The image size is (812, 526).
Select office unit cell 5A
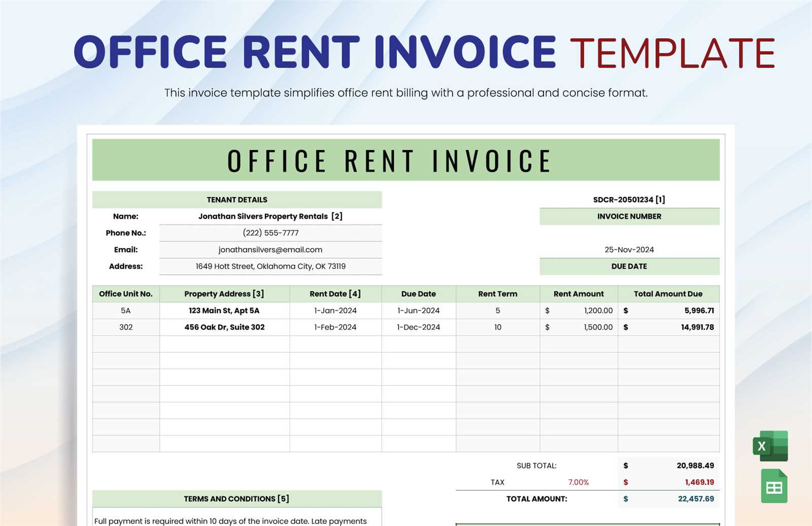(x=126, y=311)
